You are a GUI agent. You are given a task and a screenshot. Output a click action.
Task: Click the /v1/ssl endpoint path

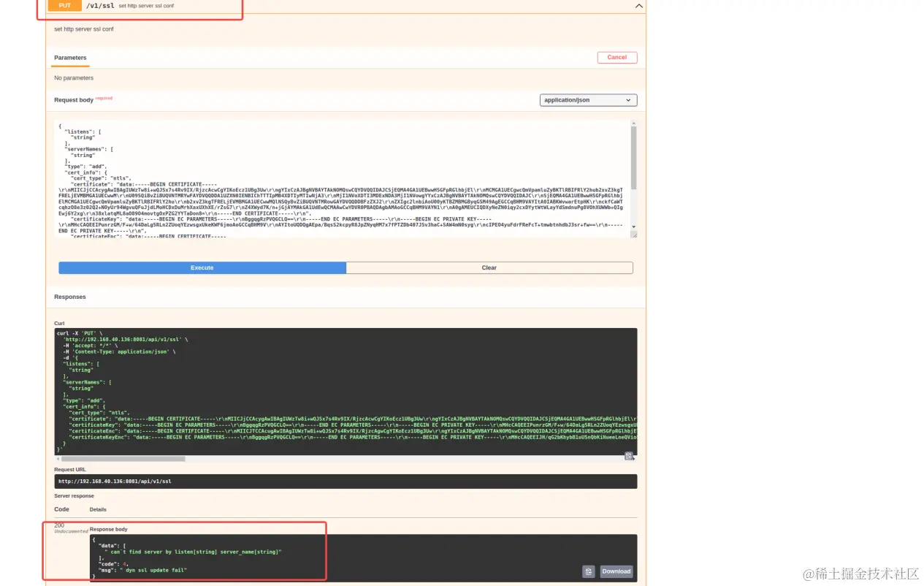pyautogui.click(x=100, y=6)
